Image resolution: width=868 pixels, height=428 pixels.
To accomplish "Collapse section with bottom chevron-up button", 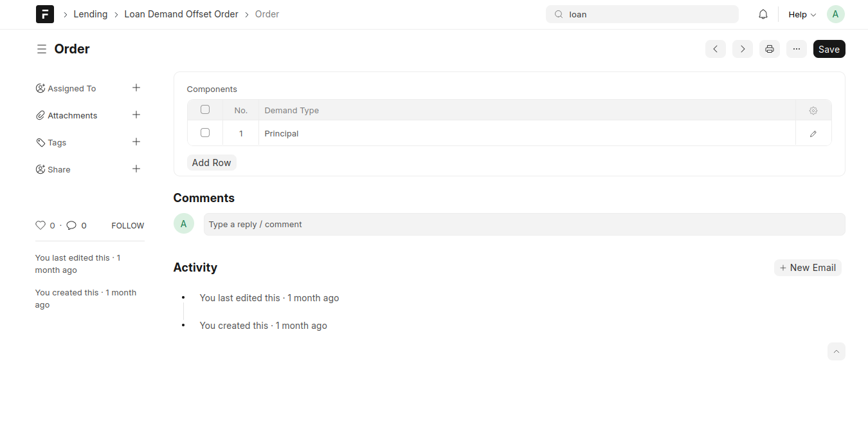I will (x=836, y=351).
